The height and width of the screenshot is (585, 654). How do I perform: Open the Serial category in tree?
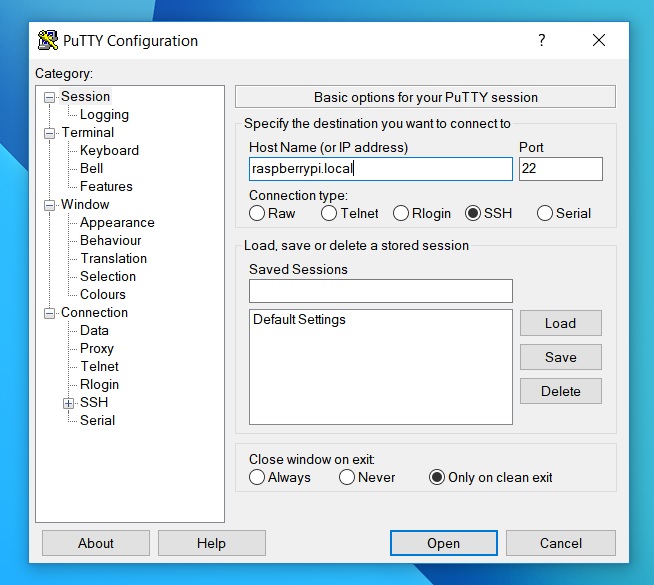click(x=97, y=420)
